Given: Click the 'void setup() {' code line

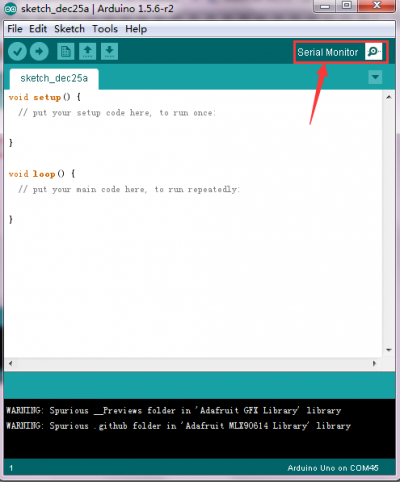Looking at the screenshot, I should click(45, 97).
